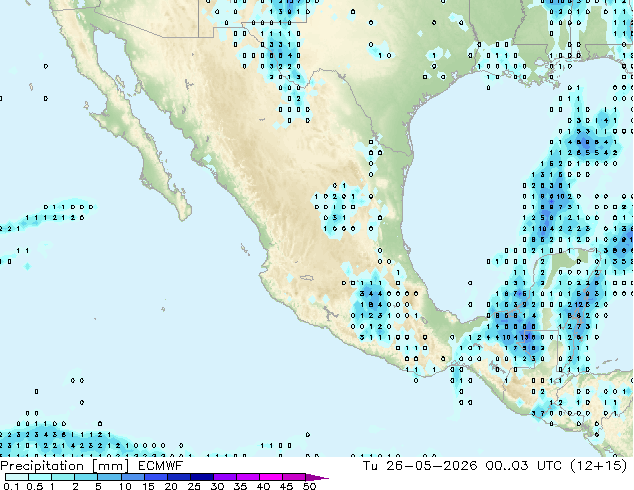Pick the 5–10 mm legend color swatch
The height and width of the screenshot is (490, 634).
coord(109,477)
